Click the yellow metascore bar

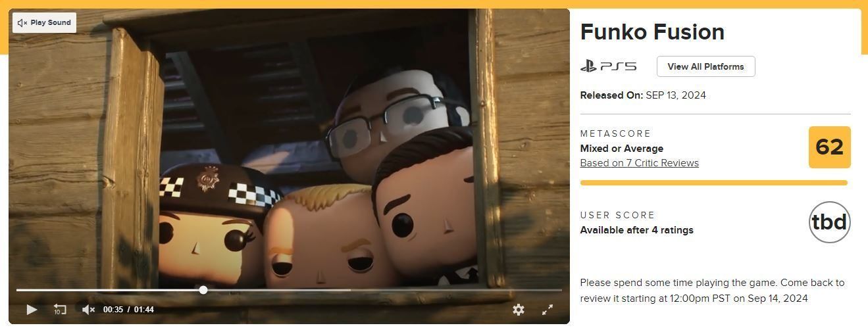click(713, 183)
